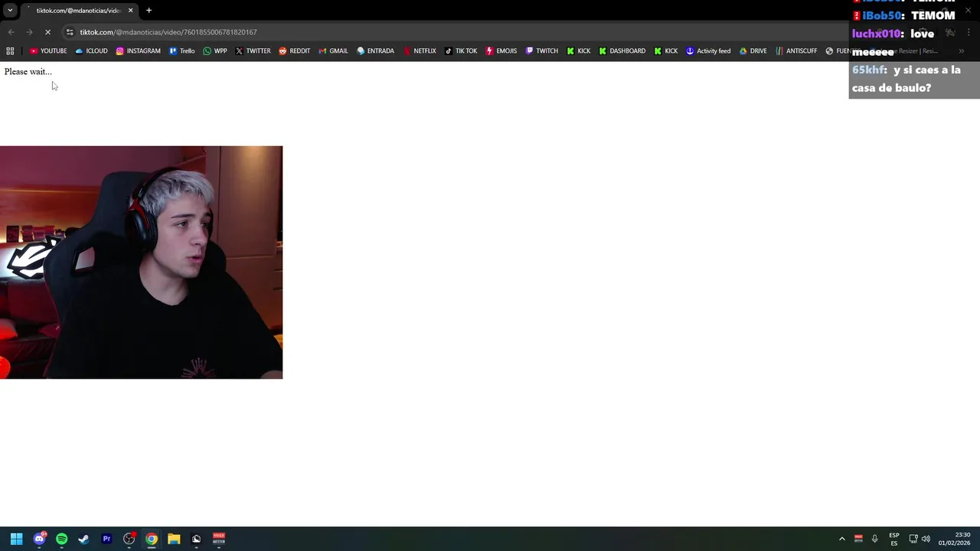Open the INSTAGRAM bookmark

click(138, 51)
